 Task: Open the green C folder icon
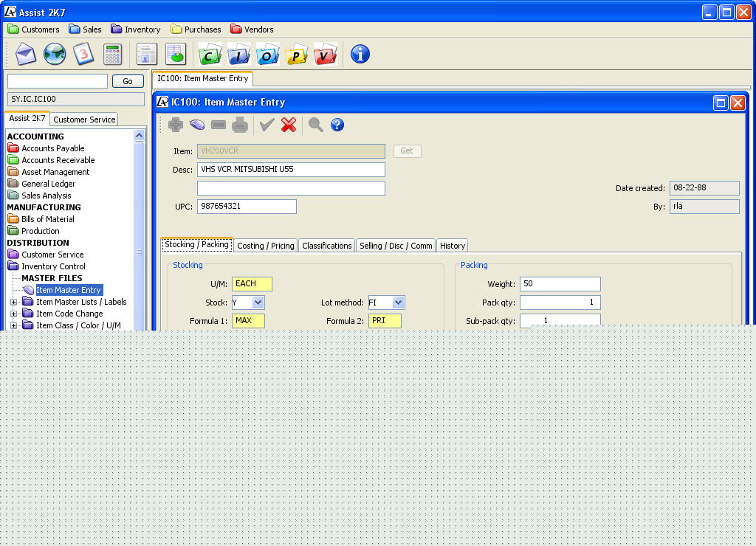210,54
